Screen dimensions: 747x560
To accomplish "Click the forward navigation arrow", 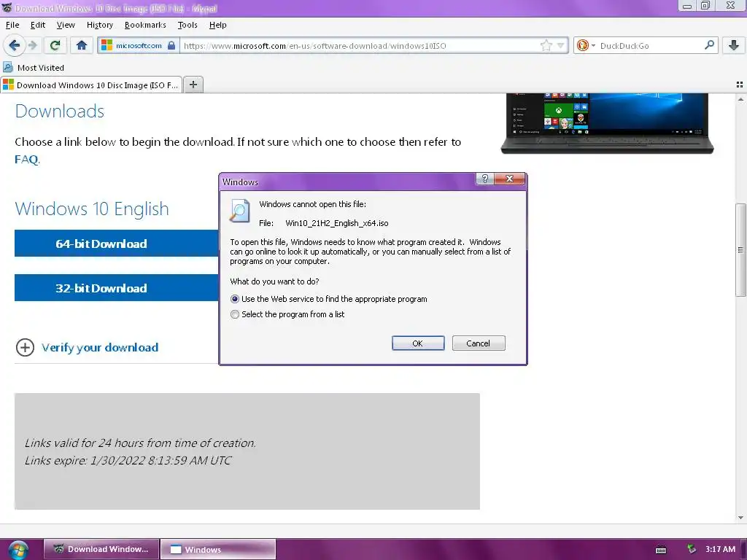I will [x=32, y=46].
